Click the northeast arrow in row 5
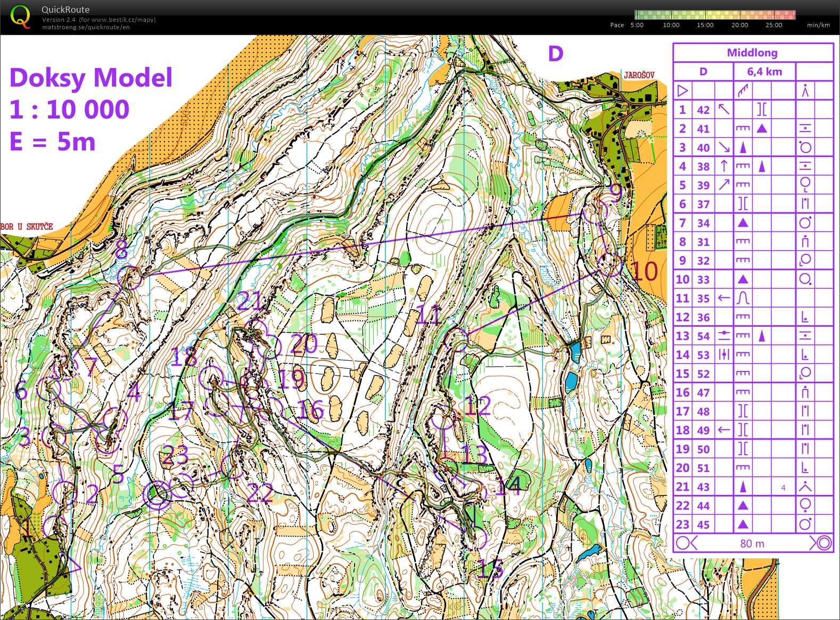Viewport: 840px width, 620px height. click(723, 185)
